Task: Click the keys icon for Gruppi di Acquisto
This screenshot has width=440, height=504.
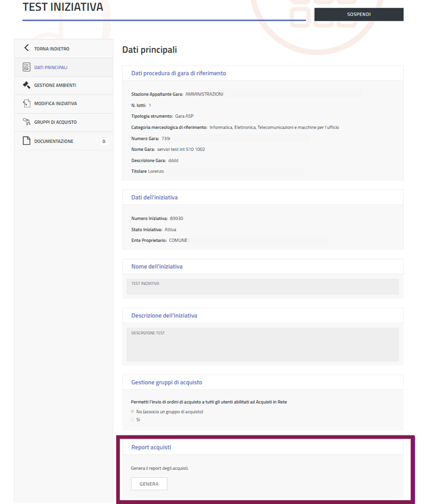Action: click(26, 122)
